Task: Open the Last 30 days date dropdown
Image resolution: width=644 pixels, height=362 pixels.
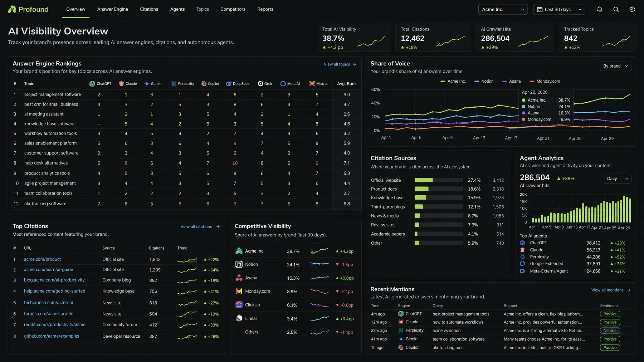Action: click(559, 10)
